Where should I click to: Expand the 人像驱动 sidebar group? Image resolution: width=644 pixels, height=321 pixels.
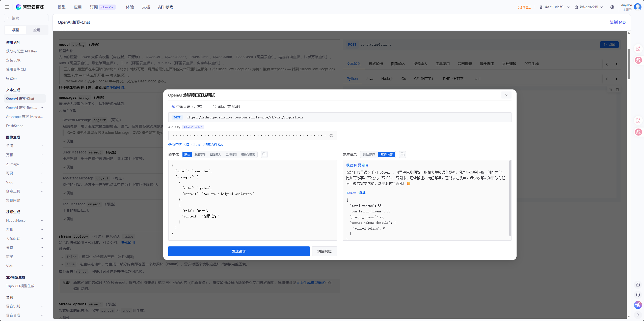[x=42, y=239]
